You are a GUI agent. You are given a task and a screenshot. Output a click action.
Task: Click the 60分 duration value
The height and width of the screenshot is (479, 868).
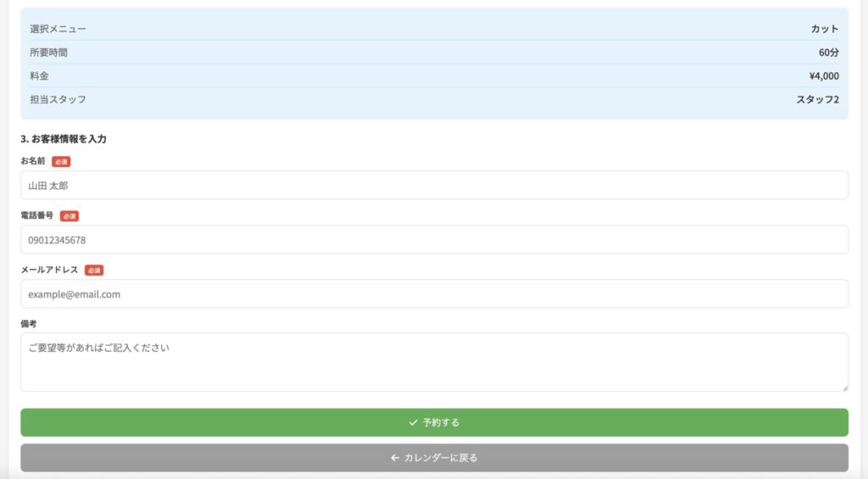tap(828, 53)
